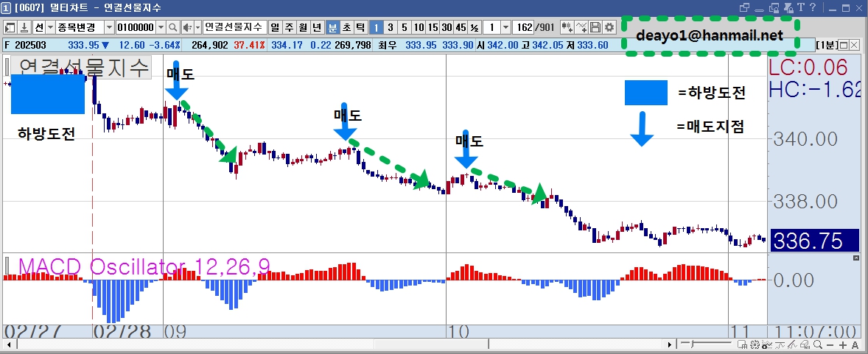Image resolution: width=868 pixels, height=354 pixels.
Task: Click the magnifier symbol search icon
Action: (172, 27)
